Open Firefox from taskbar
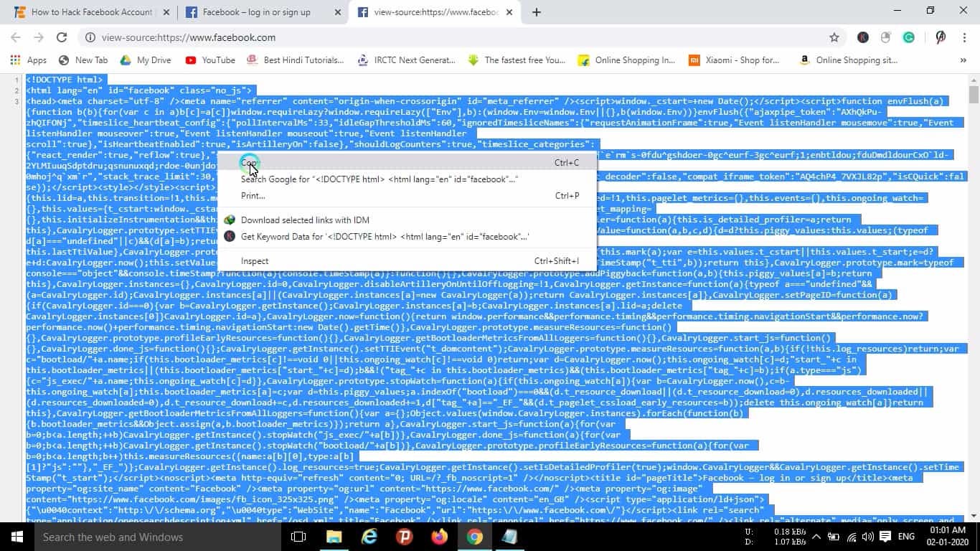980x551 pixels. pos(439,537)
